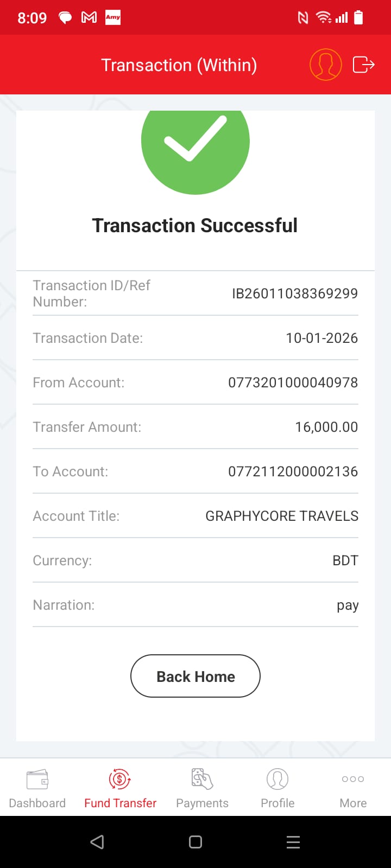The image size is (391, 868).
Task: Tap the Fund Transfer icon
Action: tap(120, 780)
